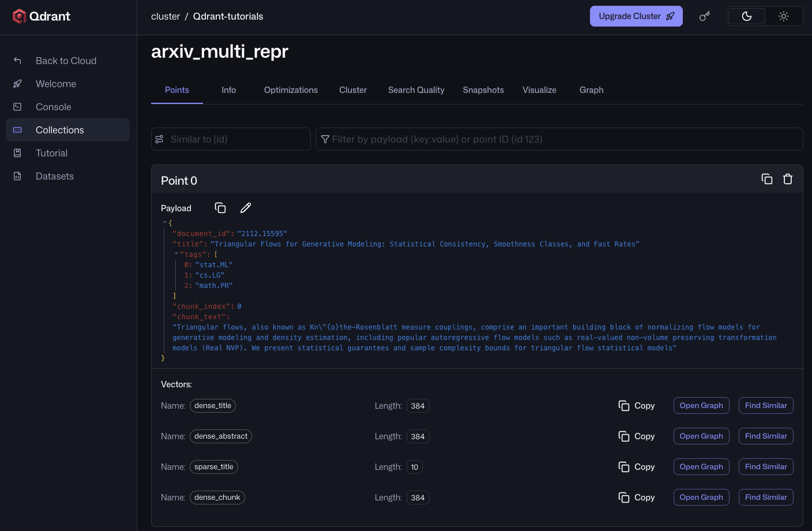The width and height of the screenshot is (812, 531).
Task: Open Tutorial in sidebar
Action: click(x=67, y=153)
